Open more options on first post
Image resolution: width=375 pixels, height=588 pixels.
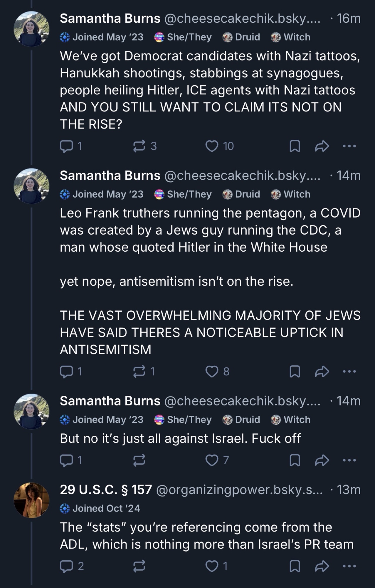pyautogui.click(x=349, y=146)
